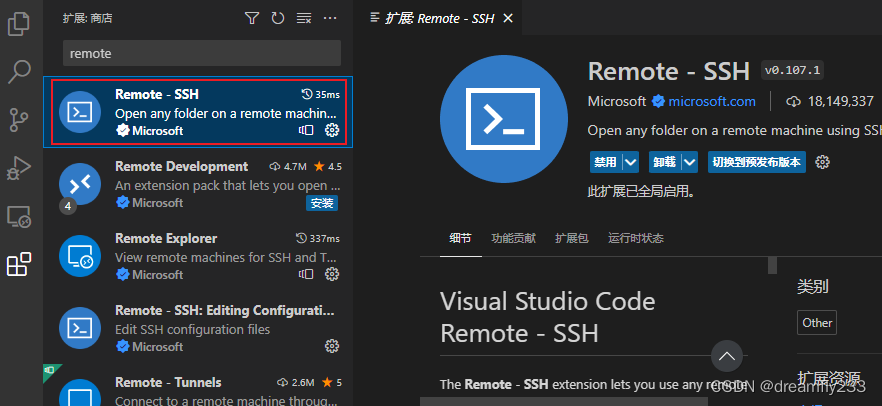Switch to the 细节 details tab

[461, 238]
